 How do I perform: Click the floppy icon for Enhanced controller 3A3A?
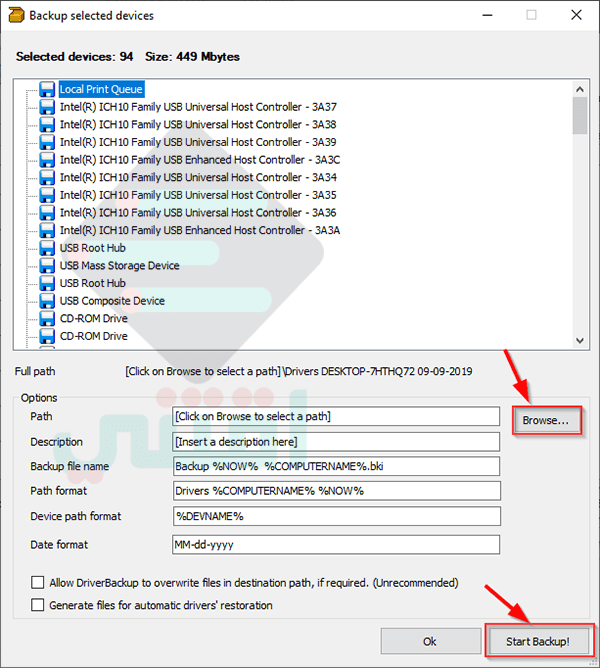click(x=47, y=230)
